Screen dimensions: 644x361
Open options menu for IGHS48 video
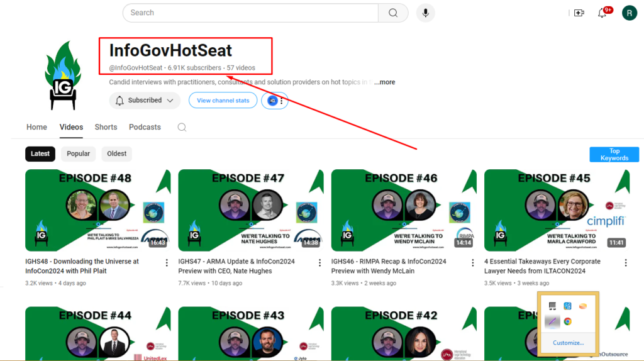[167, 263]
